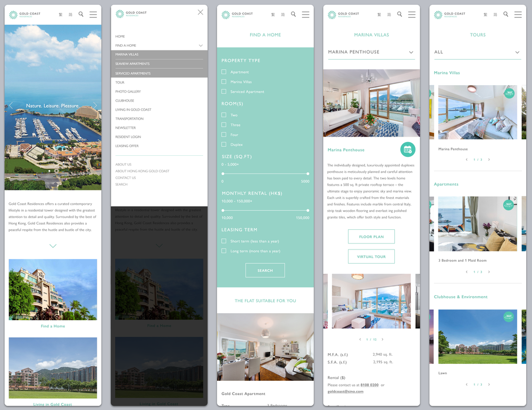Close the navigation menu with X icon
Viewport: 532px width, 410px height.
[201, 12]
